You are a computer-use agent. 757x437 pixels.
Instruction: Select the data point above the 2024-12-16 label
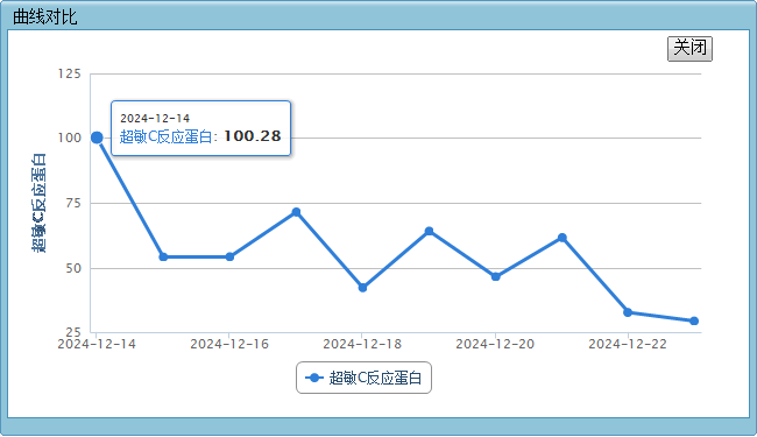[230, 257]
